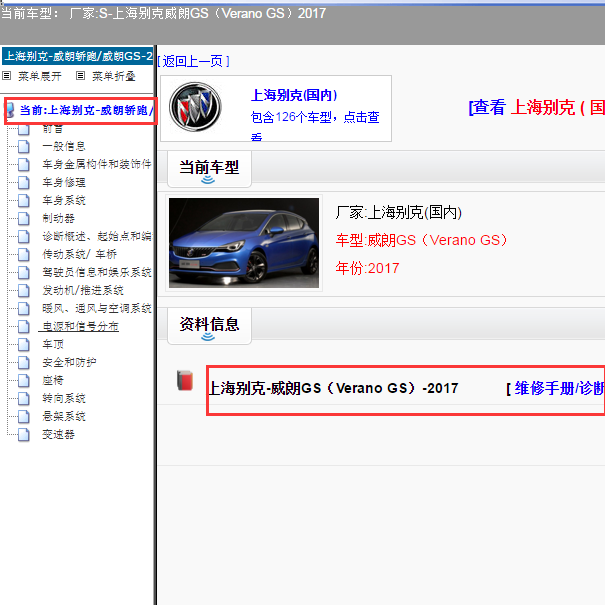Click the blue Verano GS car photo

coord(244,243)
